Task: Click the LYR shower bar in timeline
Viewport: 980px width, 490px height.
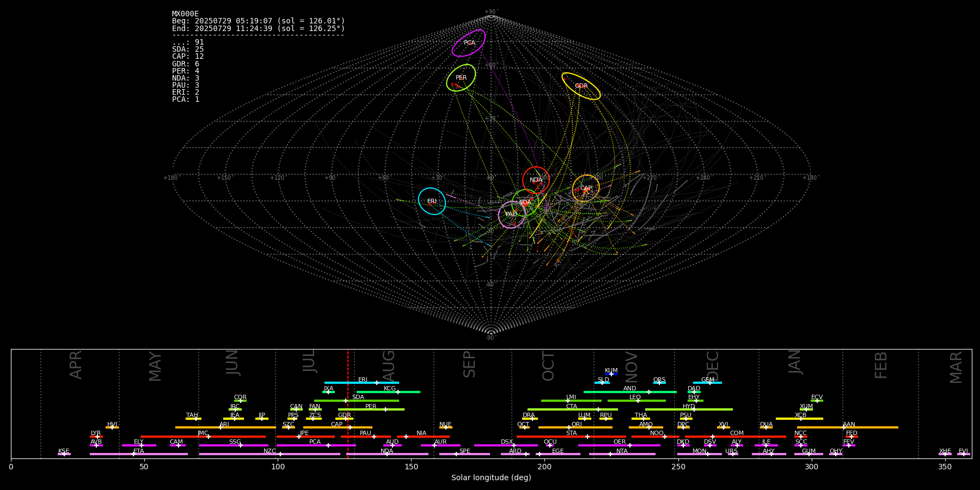Action: pos(96,436)
